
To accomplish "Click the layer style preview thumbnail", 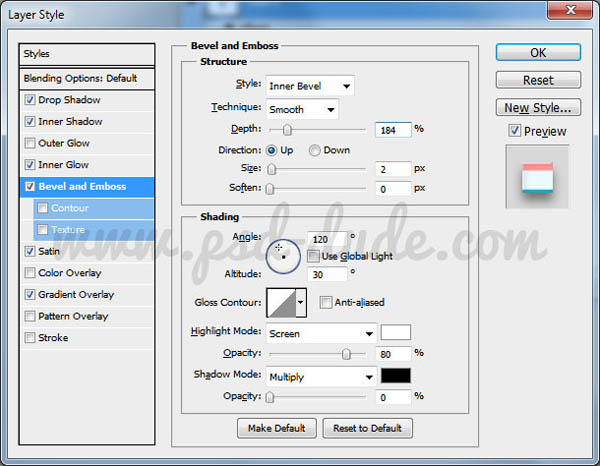I will [x=537, y=177].
